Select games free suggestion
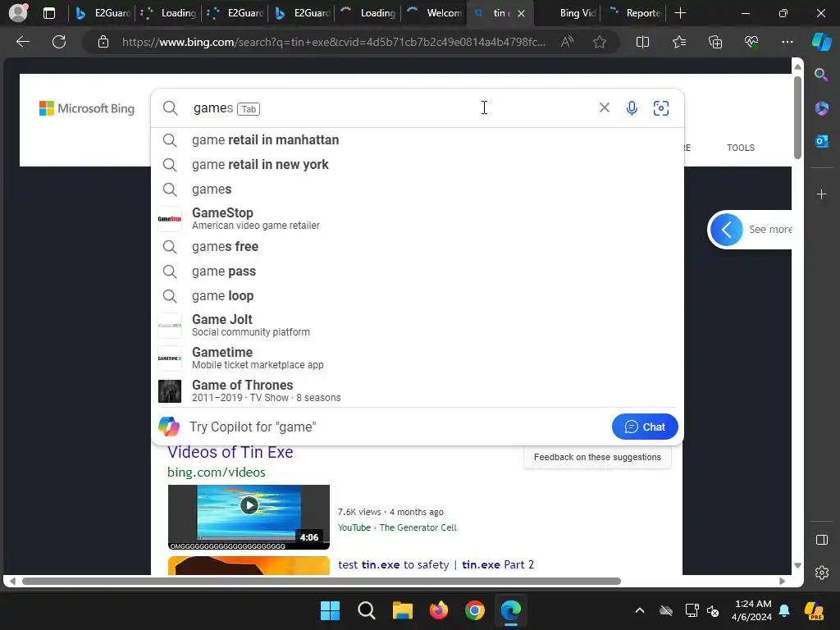The width and height of the screenshot is (840, 630). (x=418, y=246)
